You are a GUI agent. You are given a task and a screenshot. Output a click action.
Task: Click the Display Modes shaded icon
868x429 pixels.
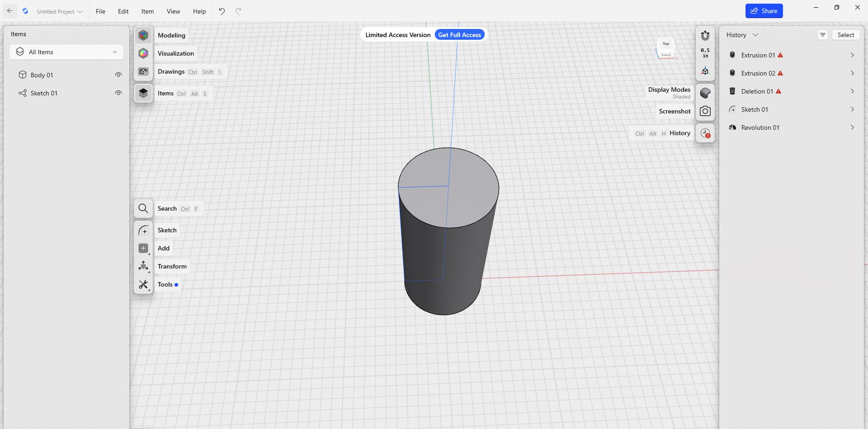(705, 93)
